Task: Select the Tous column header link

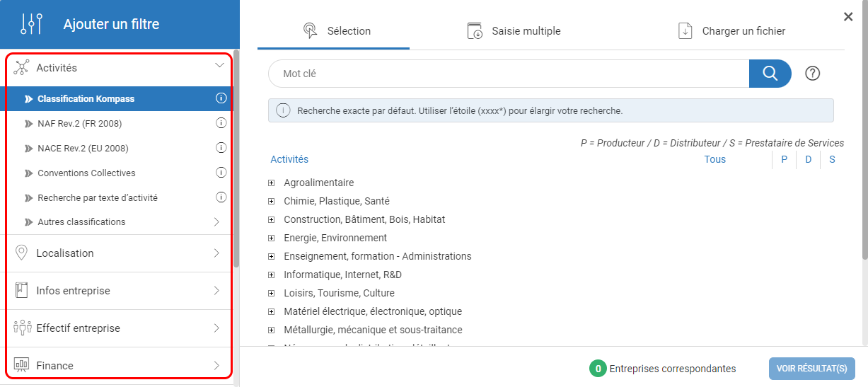Action: pyautogui.click(x=714, y=159)
